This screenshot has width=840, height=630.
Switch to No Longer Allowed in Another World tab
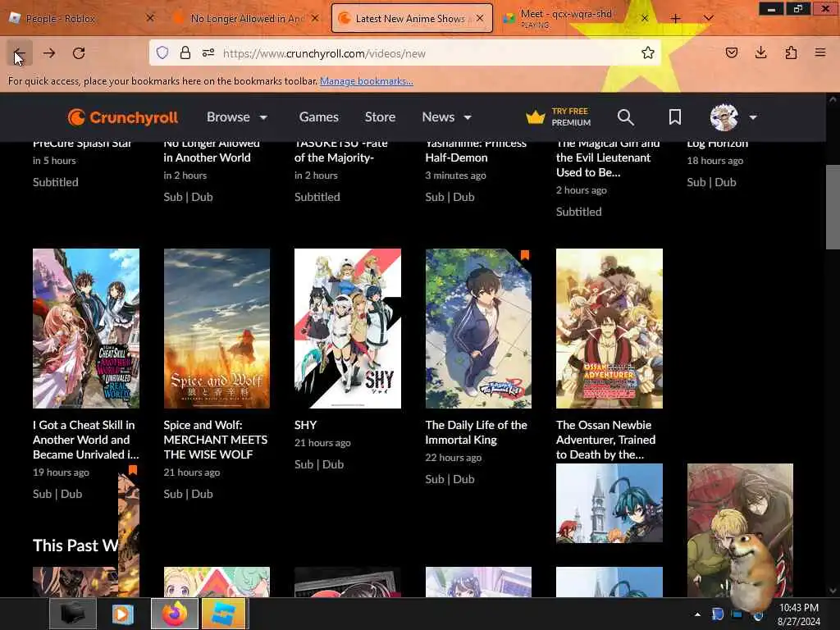(246, 18)
